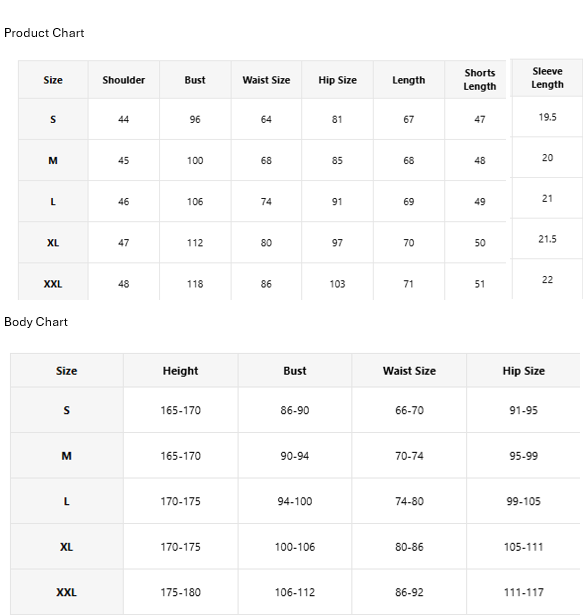Image resolution: width=583 pixels, height=615 pixels.
Task: Click hip range 111-117
Action: pos(523,592)
